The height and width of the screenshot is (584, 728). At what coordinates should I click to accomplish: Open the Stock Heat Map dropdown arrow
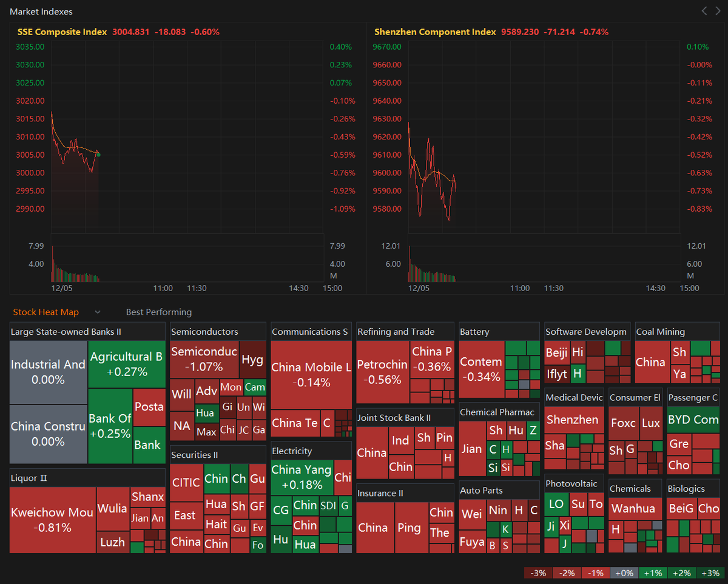97,312
